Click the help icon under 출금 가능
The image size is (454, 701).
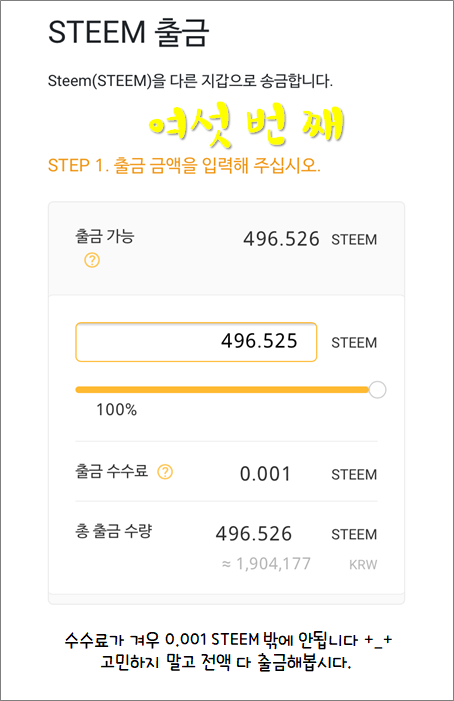click(92, 260)
